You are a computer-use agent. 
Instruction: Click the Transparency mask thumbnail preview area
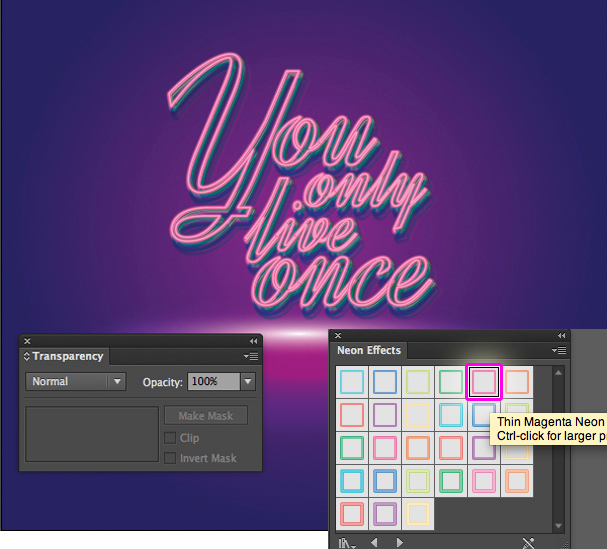coord(92,433)
